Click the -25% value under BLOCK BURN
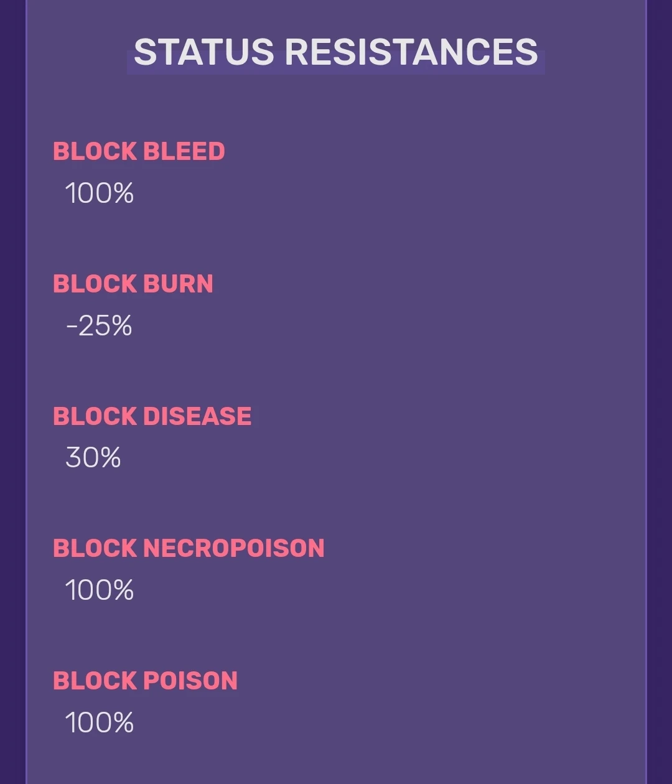This screenshot has width=672, height=784. 100,324
